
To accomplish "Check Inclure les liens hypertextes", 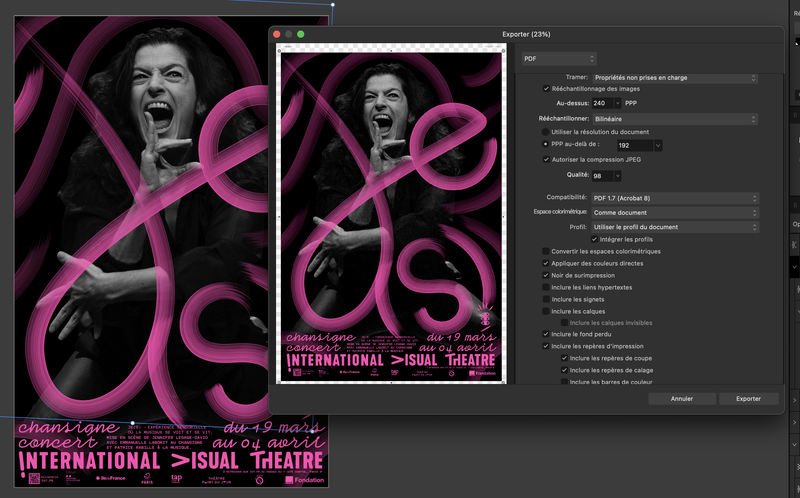I will click(x=546, y=287).
